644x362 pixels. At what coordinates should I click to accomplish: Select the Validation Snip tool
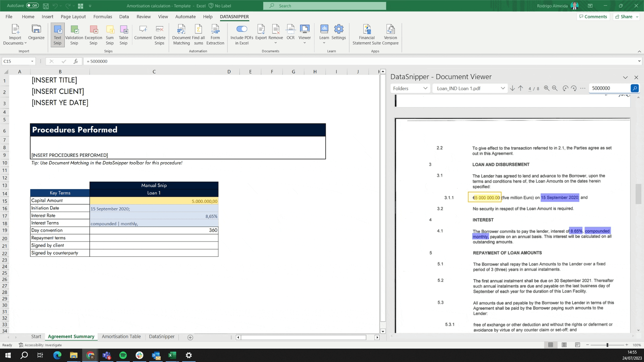point(74,34)
